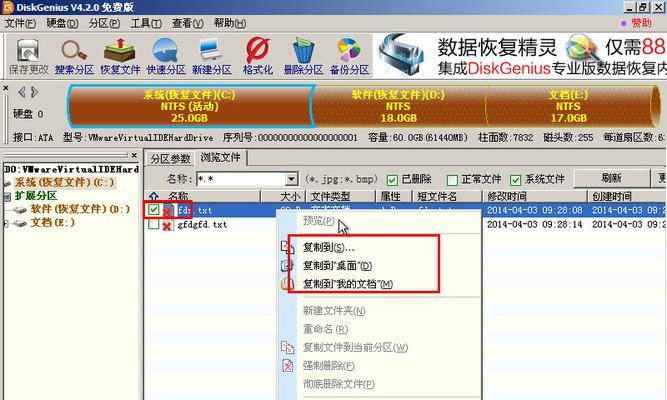Screen dimensions: 667x400
Task: Select 软件(恢复文件)(D:) in the tree
Action: click(80, 209)
